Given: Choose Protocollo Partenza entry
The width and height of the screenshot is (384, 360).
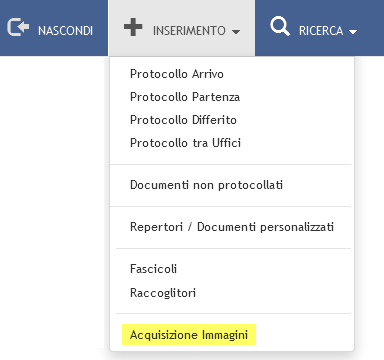Looking at the screenshot, I should coord(185,97).
